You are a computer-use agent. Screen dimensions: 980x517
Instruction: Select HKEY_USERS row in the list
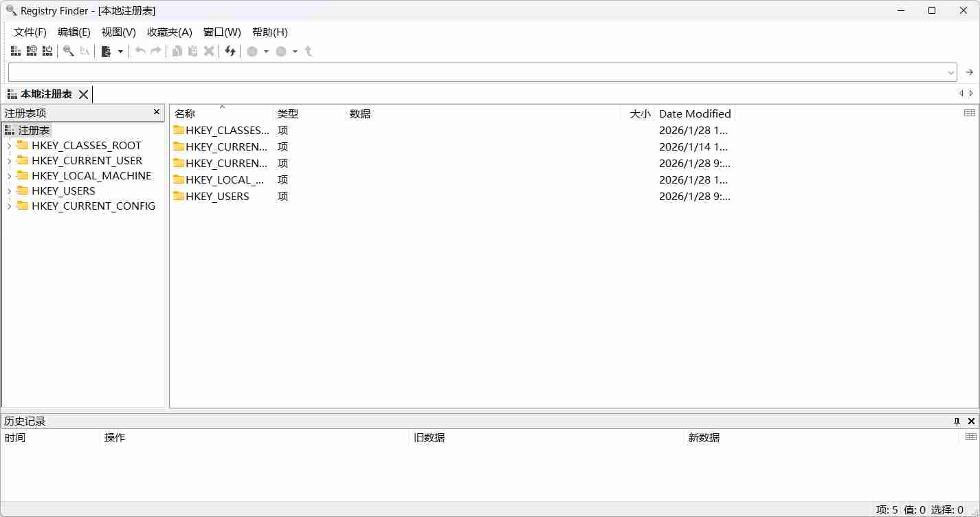[x=217, y=197]
